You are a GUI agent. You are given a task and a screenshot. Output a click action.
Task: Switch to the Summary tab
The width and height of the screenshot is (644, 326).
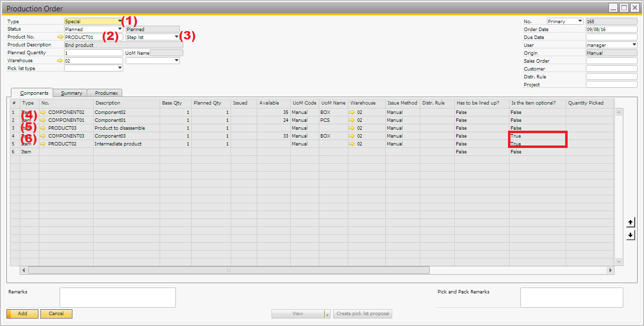point(71,93)
